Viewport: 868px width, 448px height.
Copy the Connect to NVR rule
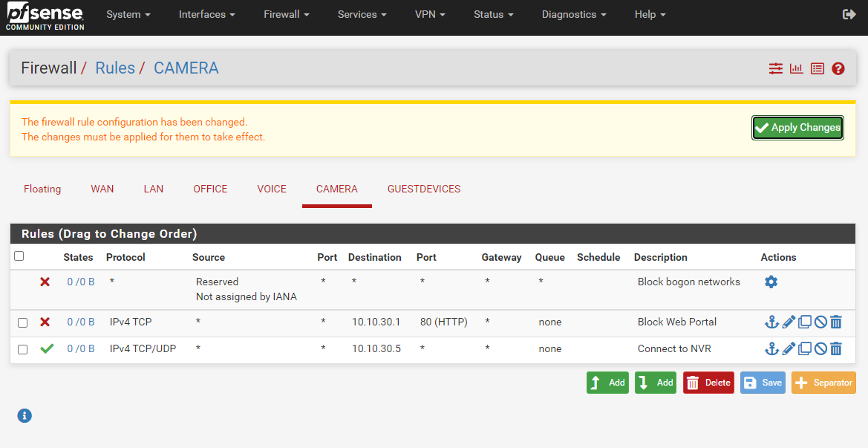click(805, 349)
